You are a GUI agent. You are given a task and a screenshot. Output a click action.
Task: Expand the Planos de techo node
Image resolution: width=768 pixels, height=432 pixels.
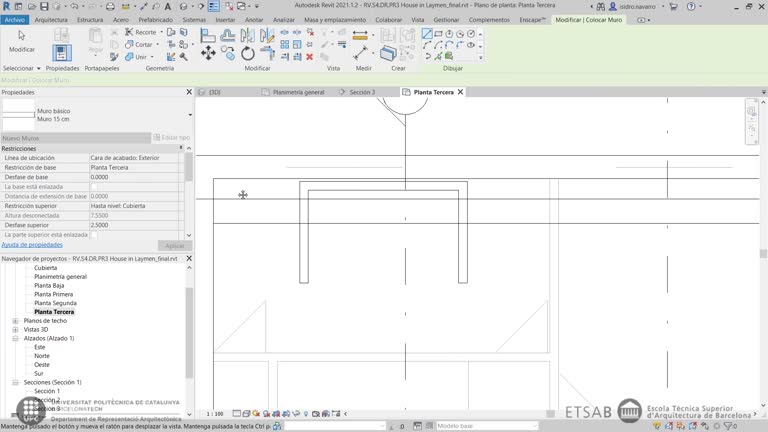tap(15, 321)
